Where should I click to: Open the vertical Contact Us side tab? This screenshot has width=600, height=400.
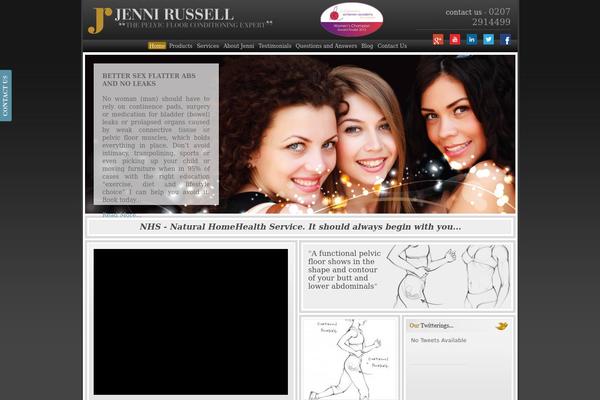pyautogui.click(x=5, y=96)
